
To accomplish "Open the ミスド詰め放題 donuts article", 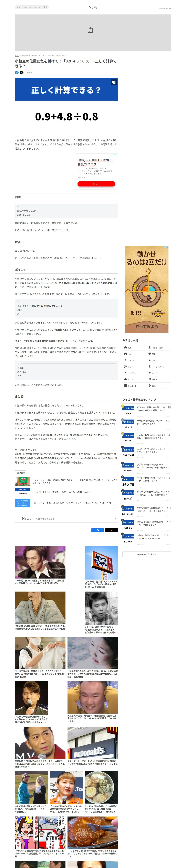I will point(101,792).
